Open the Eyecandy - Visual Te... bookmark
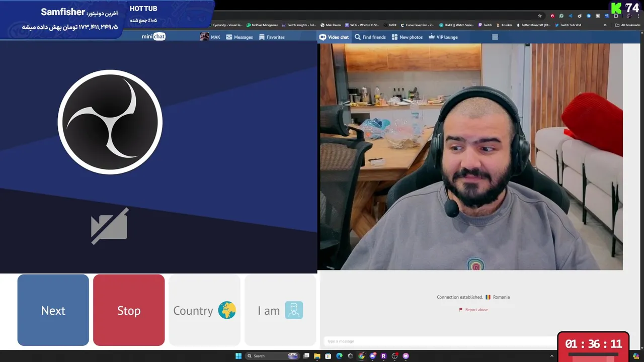 [x=225, y=25]
